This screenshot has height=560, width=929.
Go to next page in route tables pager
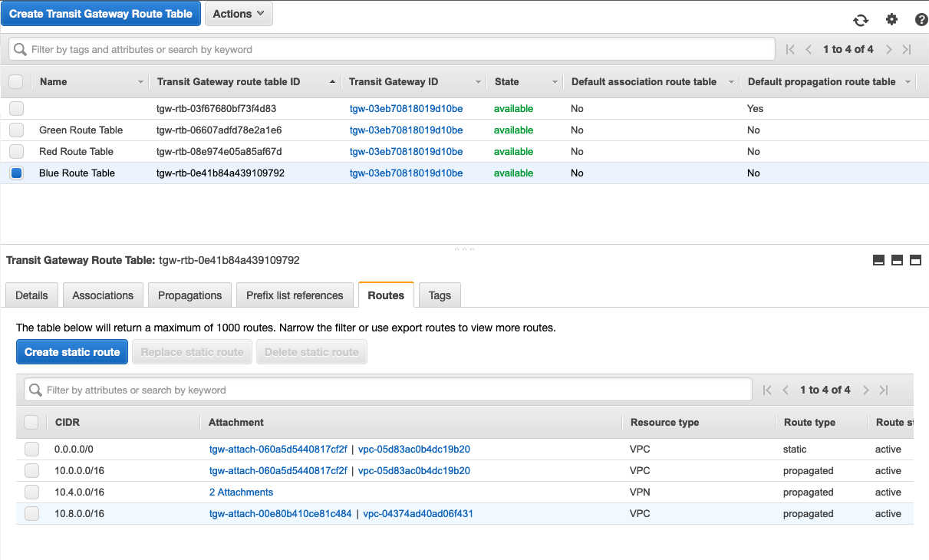tap(889, 49)
